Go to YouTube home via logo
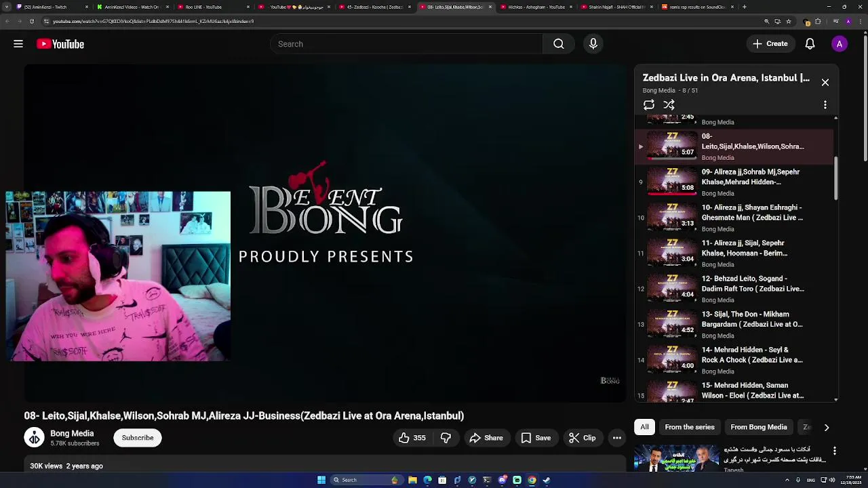Viewport: 868px width, 488px height. [x=60, y=44]
